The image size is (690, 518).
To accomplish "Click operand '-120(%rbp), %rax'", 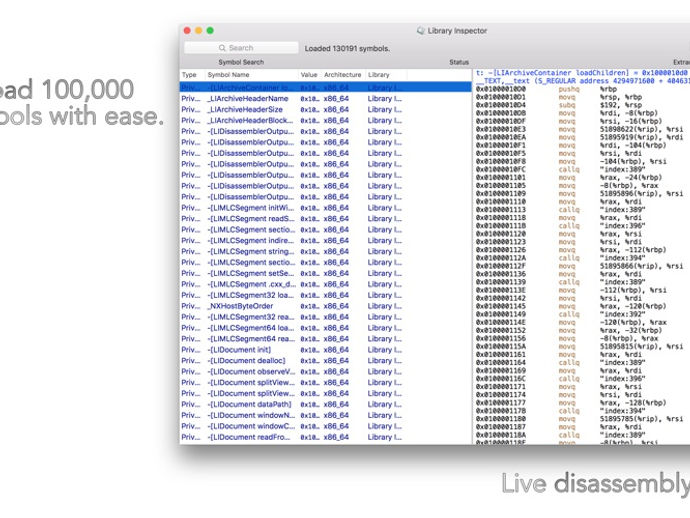I will click(633, 322).
